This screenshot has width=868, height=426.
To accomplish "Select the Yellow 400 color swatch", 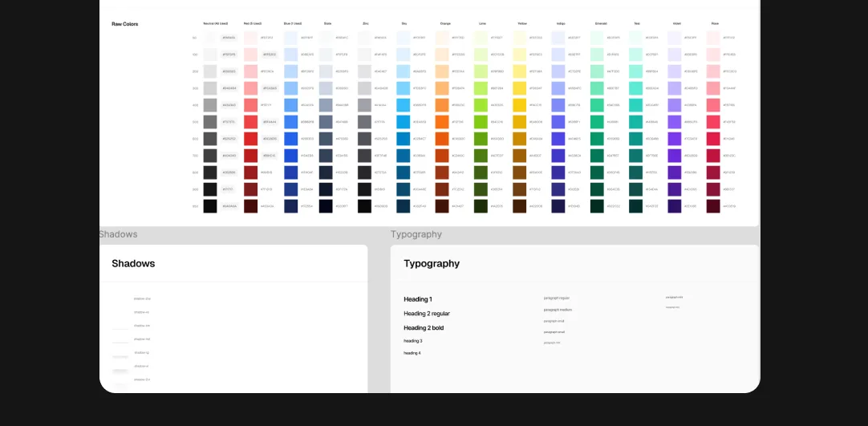I will click(x=519, y=105).
